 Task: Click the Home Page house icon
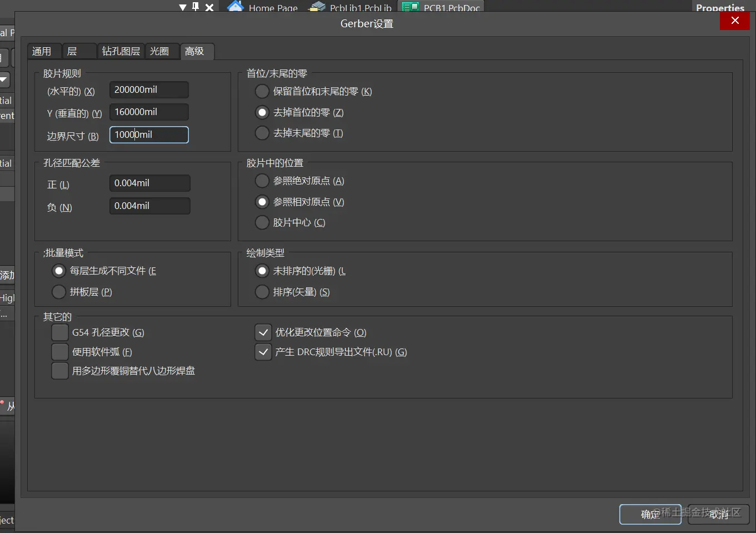(x=236, y=7)
